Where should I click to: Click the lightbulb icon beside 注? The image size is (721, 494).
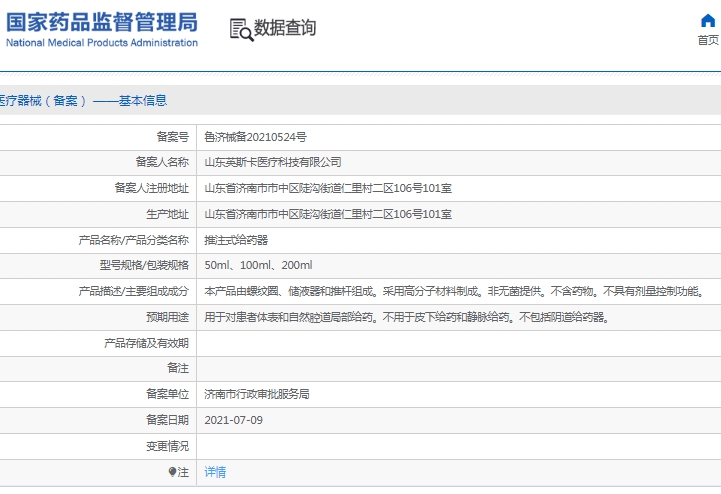[x=172, y=471]
